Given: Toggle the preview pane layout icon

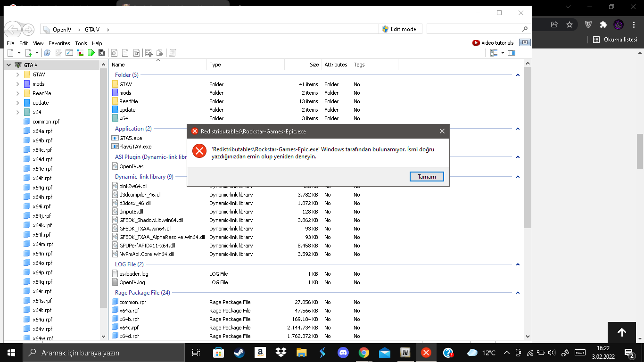Looking at the screenshot, I should pos(512,53).
